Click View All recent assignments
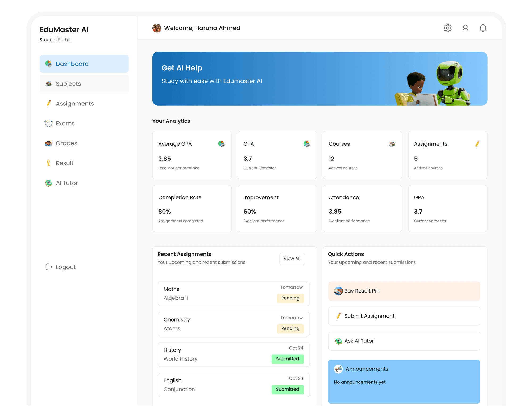Screen dimensions: 532x406 tap(292, 259)
